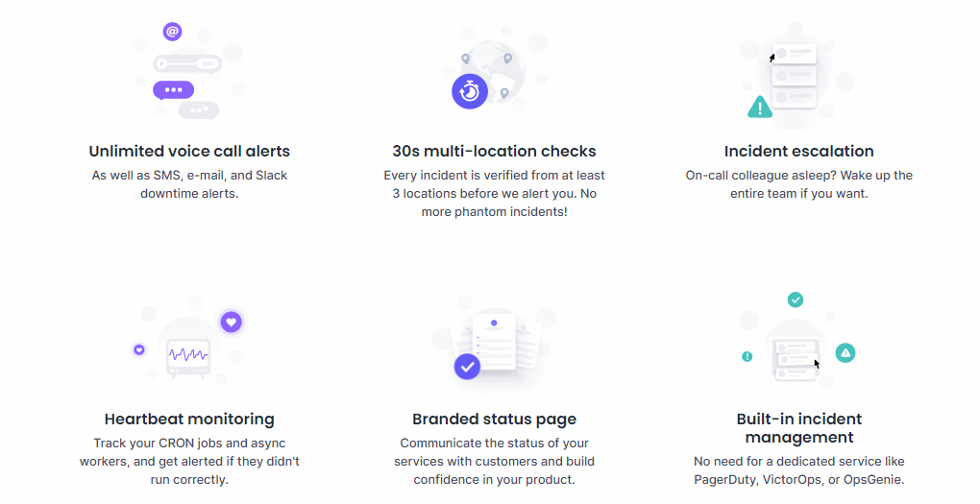Click the purple chat bubble with dots
980x504 pixels.
(x=173, y=90)
